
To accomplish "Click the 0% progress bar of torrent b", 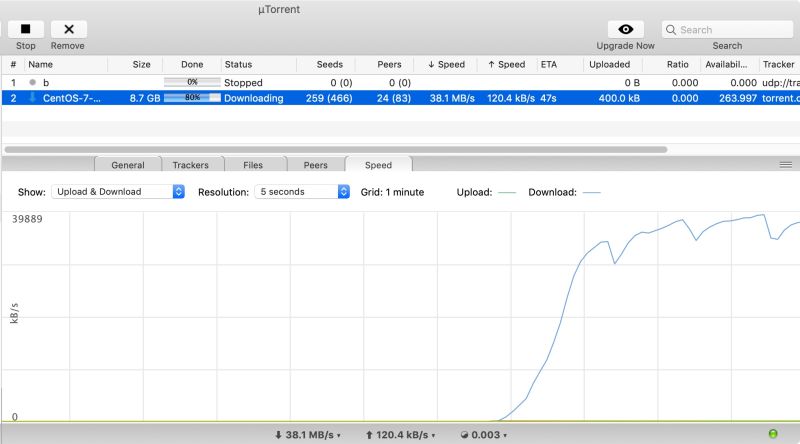I will click(192, 82).
